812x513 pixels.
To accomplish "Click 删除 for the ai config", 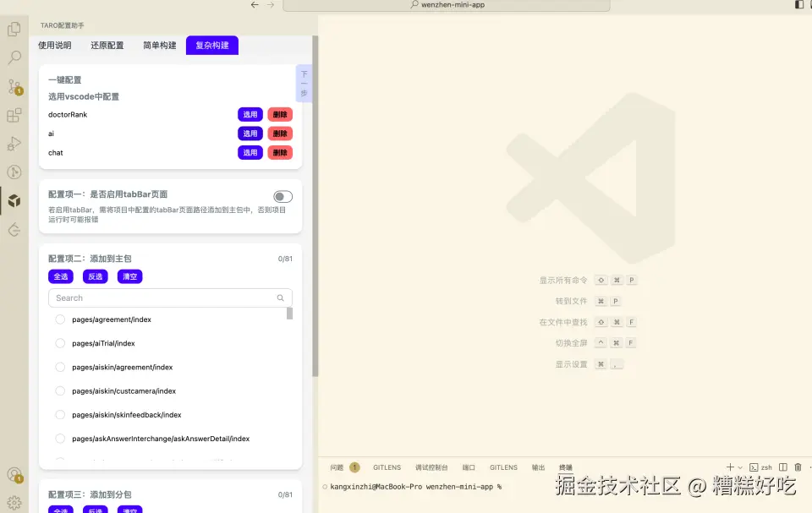I will [280, 134].
